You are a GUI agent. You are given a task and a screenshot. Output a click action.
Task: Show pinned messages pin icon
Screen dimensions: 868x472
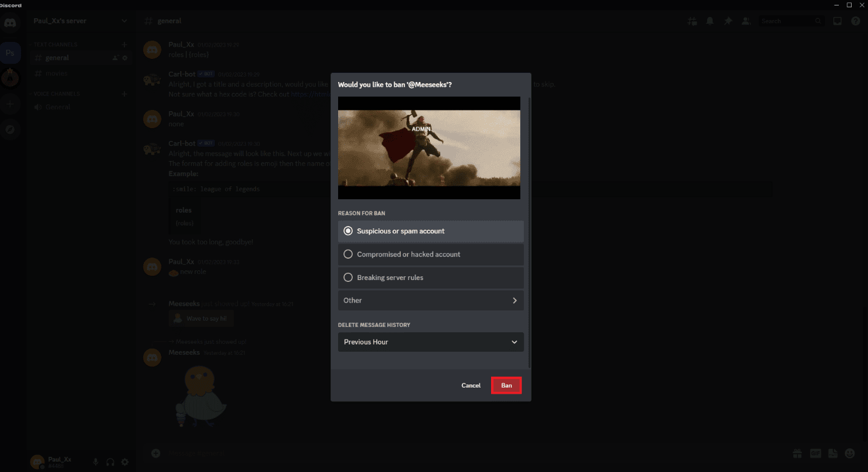click(728, 21)
